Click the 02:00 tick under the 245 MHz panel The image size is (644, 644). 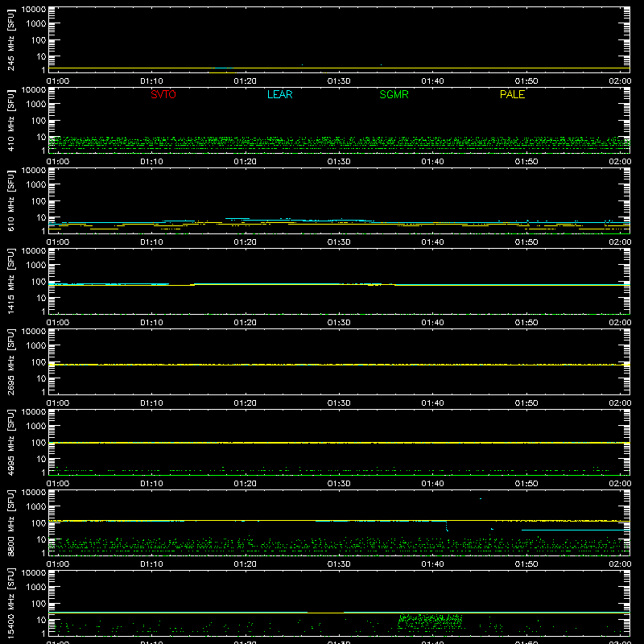(620, 81)
